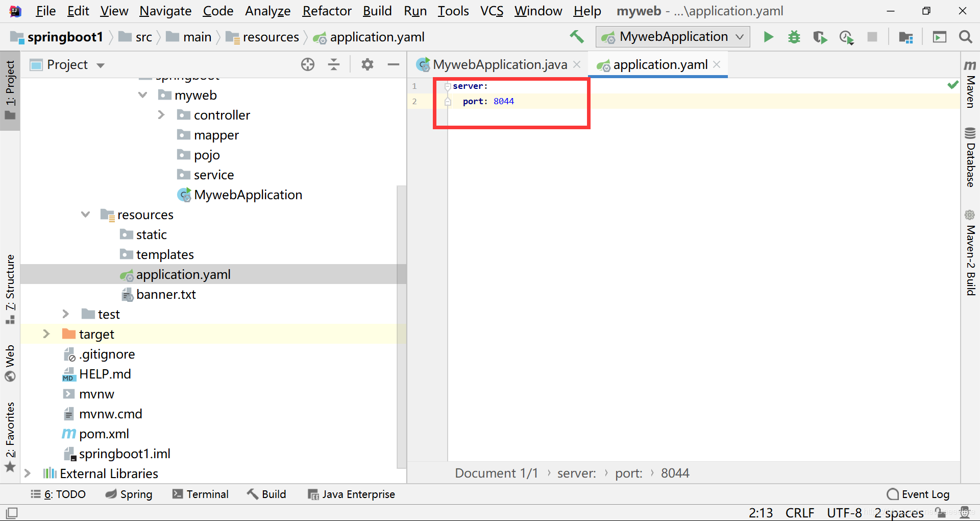Click the springboot1 breadcrumb

pyautogui.click(x=57, y=37)
